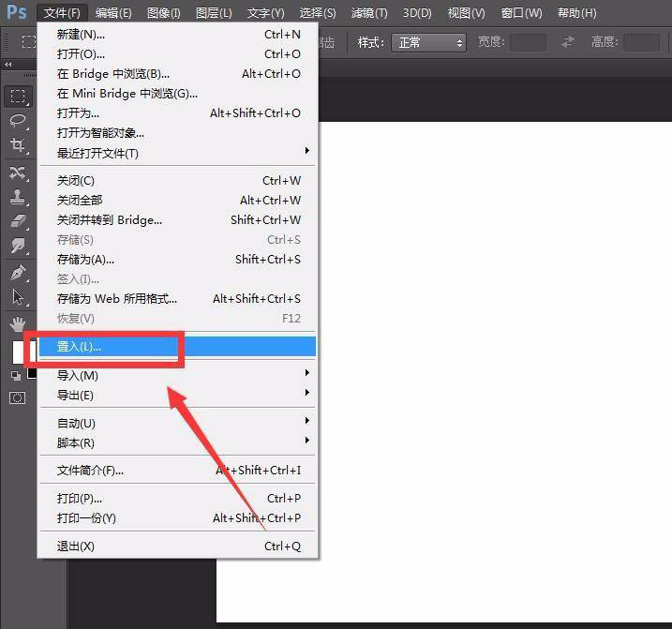This screenshot has width=672, height=629.
Task: Select the Hand tool
Action: 18,324
